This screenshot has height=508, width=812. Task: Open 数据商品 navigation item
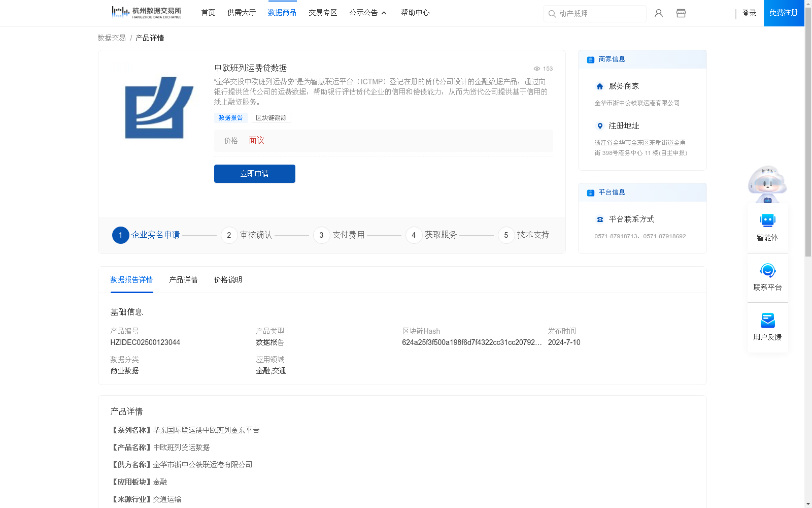click(x=282, y=13)
